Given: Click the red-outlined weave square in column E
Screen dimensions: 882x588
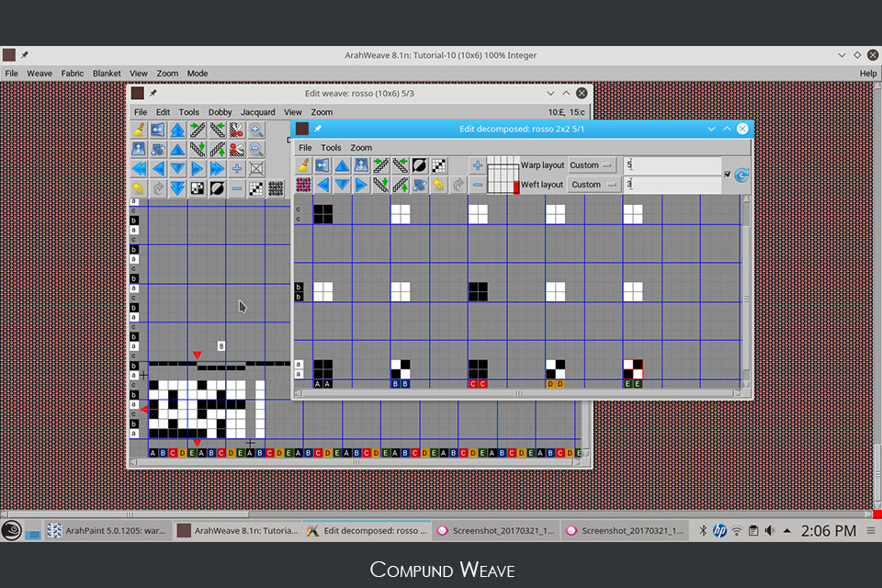Looking at the screenshot, I should click(x=633, y=369).
